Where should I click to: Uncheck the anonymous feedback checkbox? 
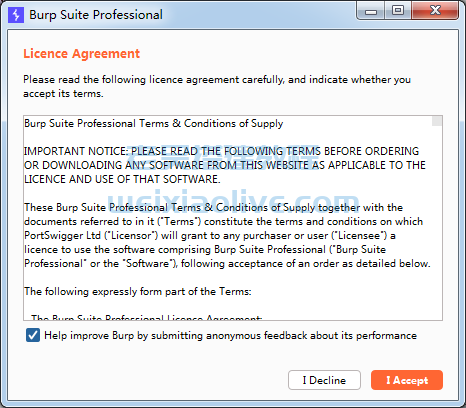(33, 335)
